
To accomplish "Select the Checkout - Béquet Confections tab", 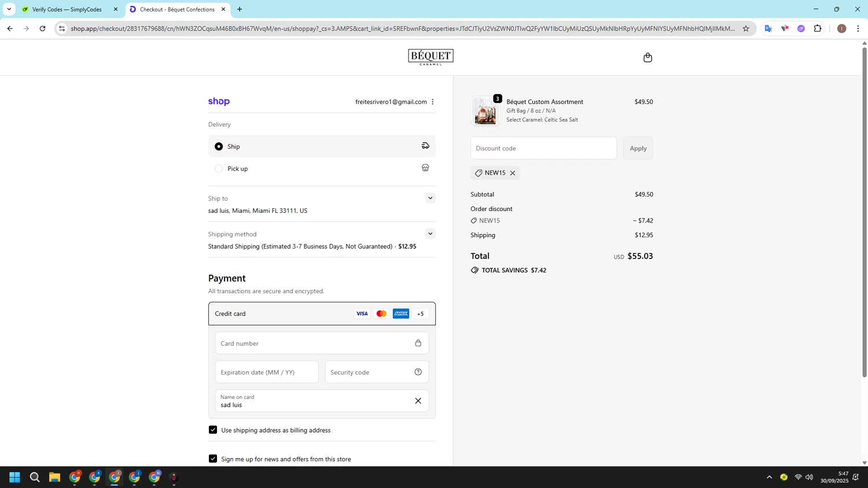I will point(177,9).
